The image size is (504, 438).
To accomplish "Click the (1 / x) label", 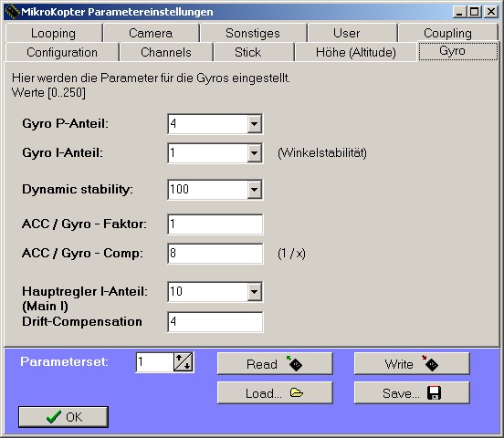I will coord(291,254).
